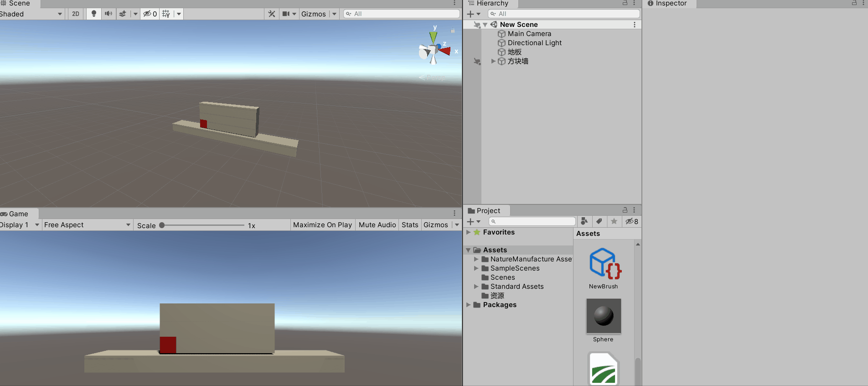Lock the Project panel
The height and width of the screenshot is (386, 868).
625,210
